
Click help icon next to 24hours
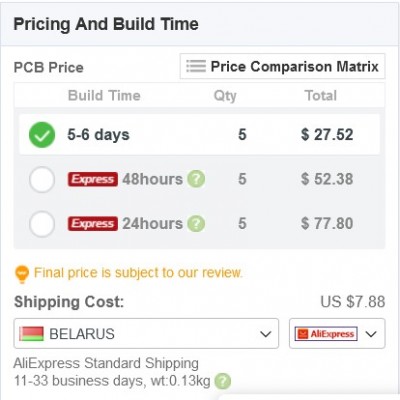[196, 223]
